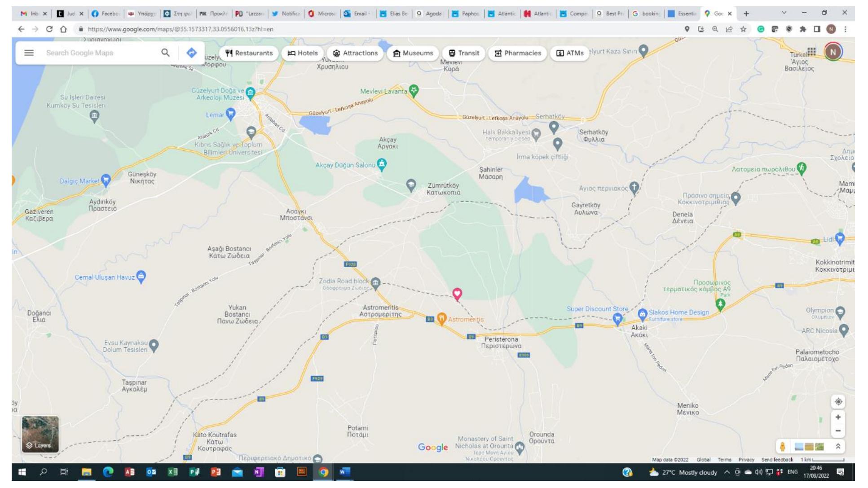The height and width of the screenshot is (488, 868).
Task: Show your location with target button
Action: (838, 401)
